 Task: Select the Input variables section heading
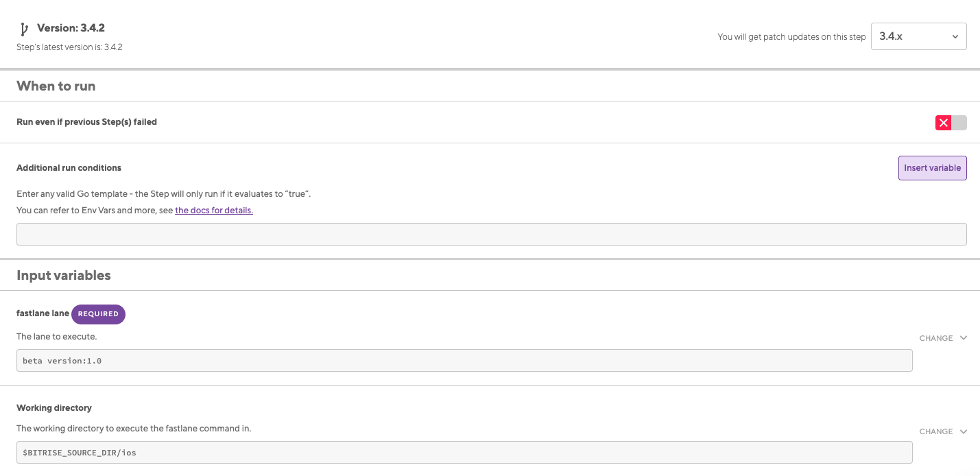64,276
